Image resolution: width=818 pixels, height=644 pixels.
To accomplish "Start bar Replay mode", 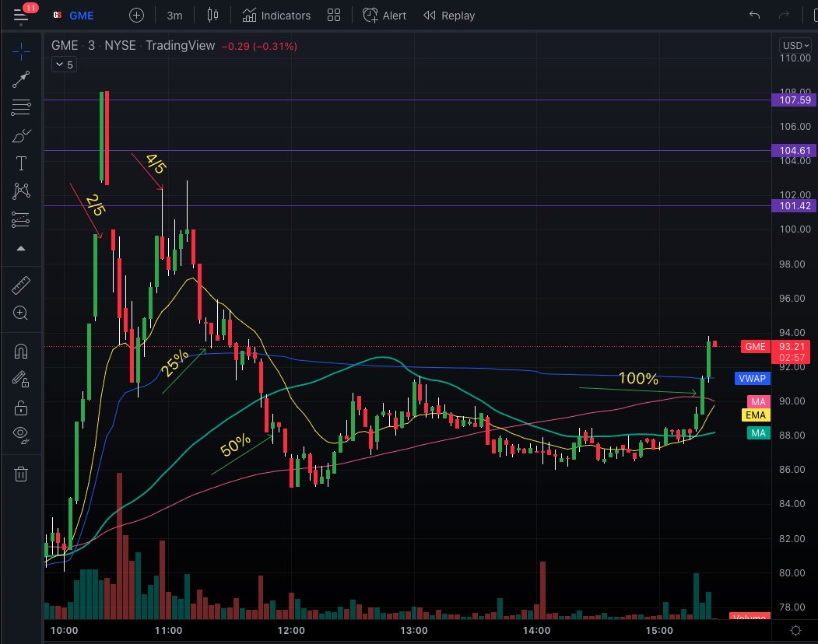I will (x=450, y=16).
